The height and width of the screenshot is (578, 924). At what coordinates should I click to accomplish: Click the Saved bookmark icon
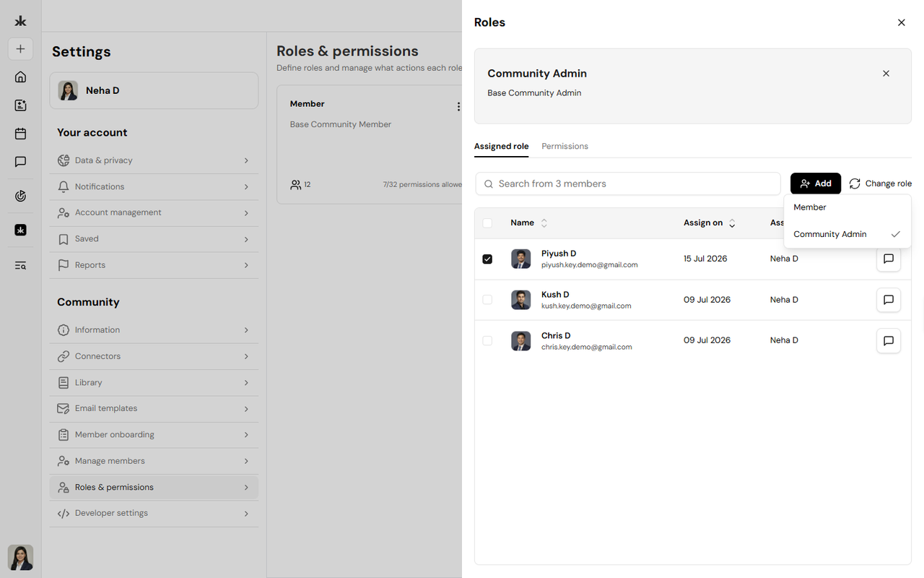click(x=64, y=239)
